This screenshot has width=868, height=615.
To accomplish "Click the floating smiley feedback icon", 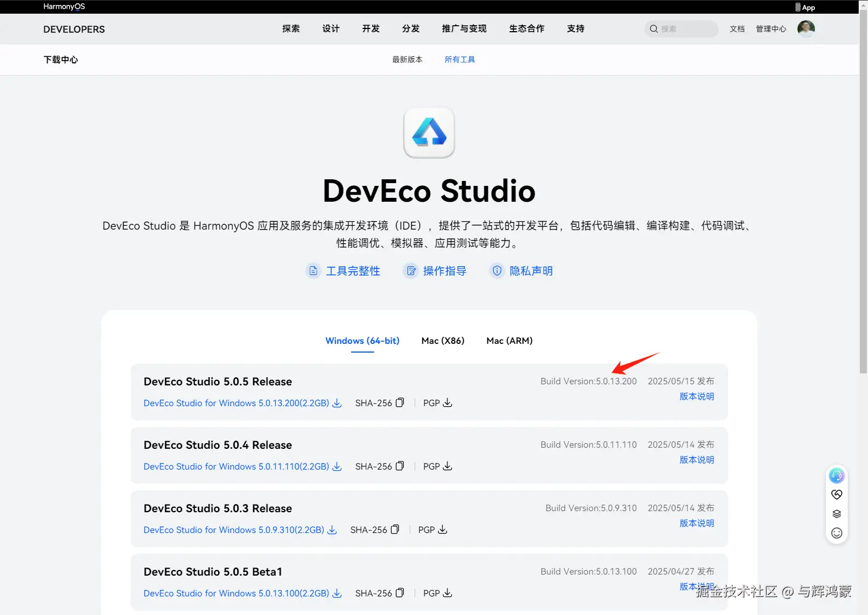I will [x=836, y=533].
